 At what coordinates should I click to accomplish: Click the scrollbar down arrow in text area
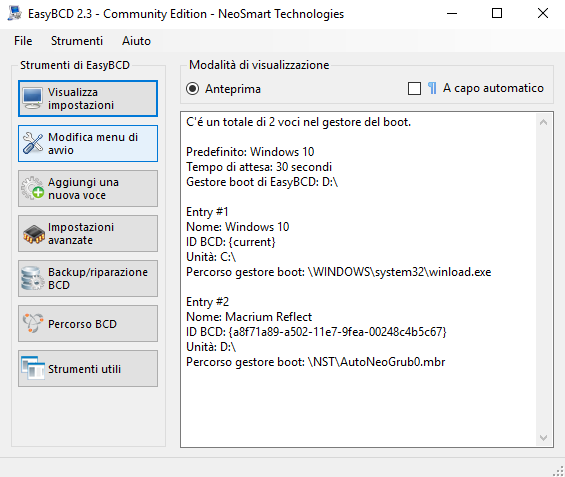[543, 438]
